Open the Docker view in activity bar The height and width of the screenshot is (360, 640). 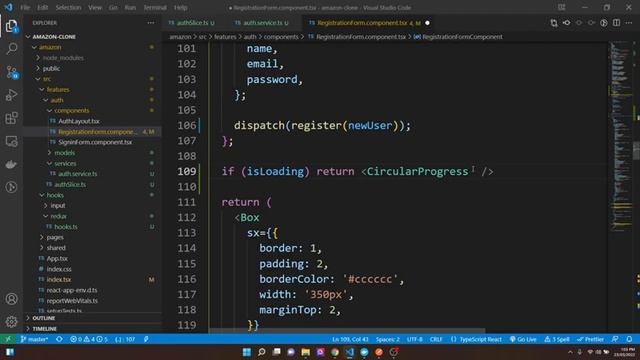(x=11, y=164)
